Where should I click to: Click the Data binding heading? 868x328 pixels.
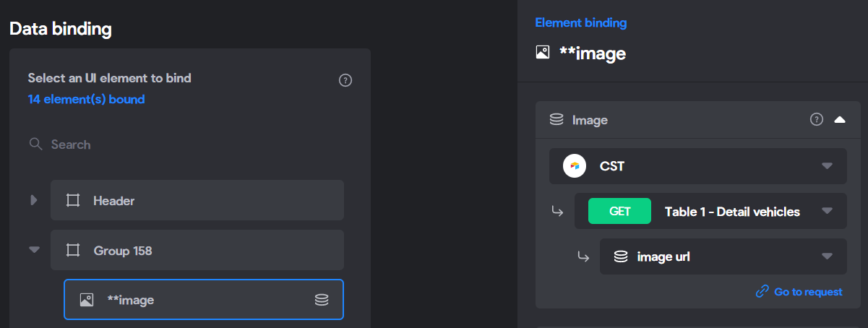point(61,29)
